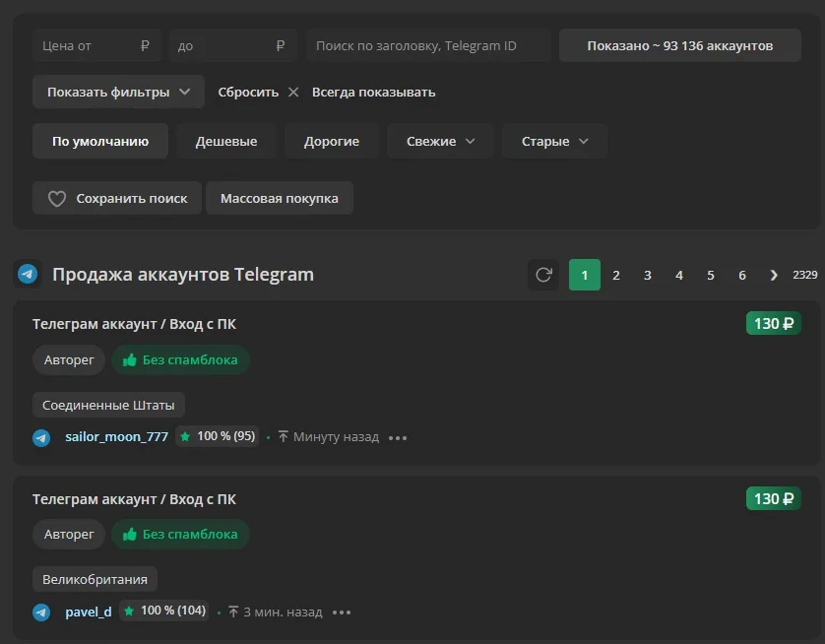Click the Массовая покупка button
The image size is (825, 644).
point(280,198)
